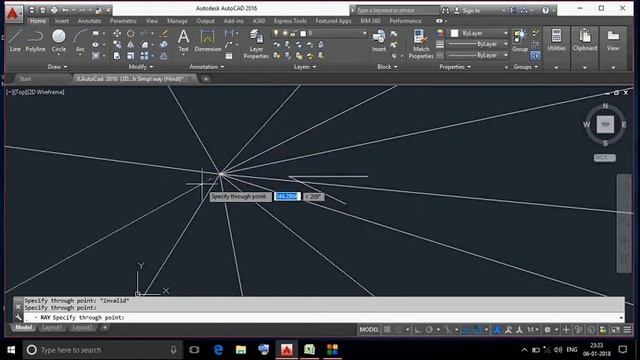The image size is (640, 360).
Task: Click the WCS label under ViewCube
Action: pyautogui.click(x=604, y=158)
